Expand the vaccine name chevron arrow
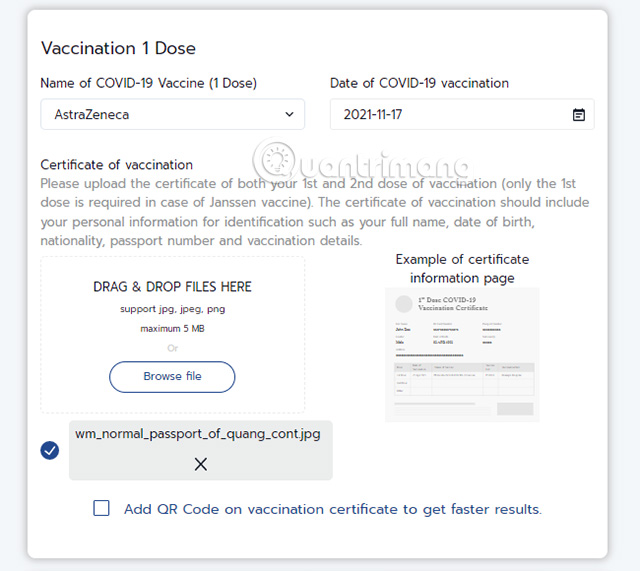This screenshot has height=571, width=640. tap(290, 115)
